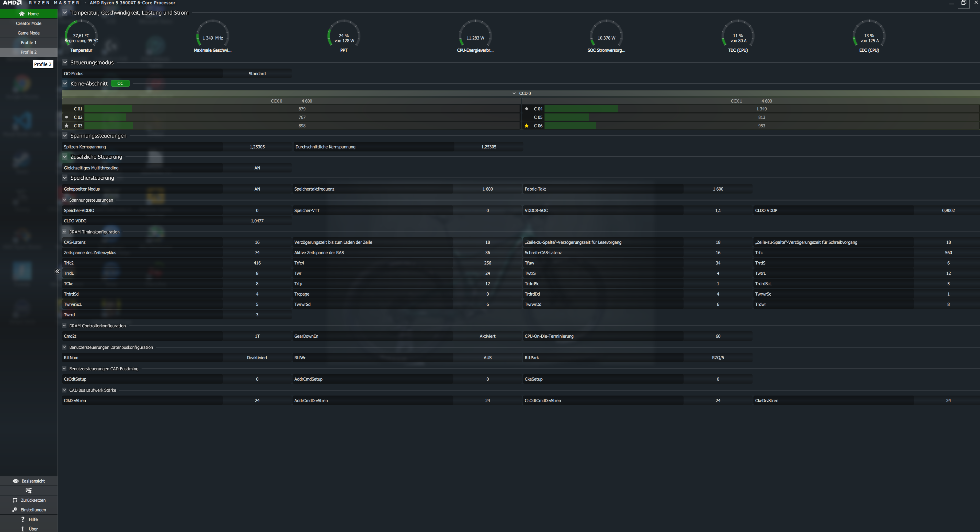This screenshot has height=532, width=980.
Task: Collapse the DRAM-Timingkonfiguration section
Action: (64, 232)
